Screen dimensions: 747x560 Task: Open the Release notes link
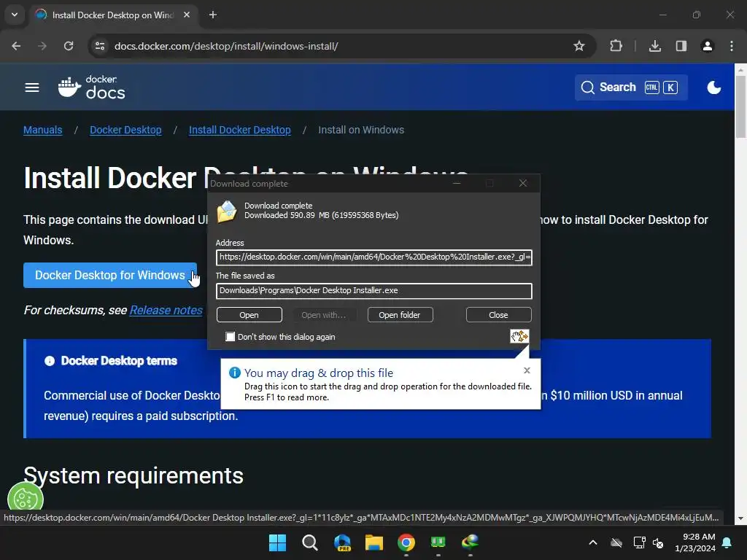(x=166, y=311)
